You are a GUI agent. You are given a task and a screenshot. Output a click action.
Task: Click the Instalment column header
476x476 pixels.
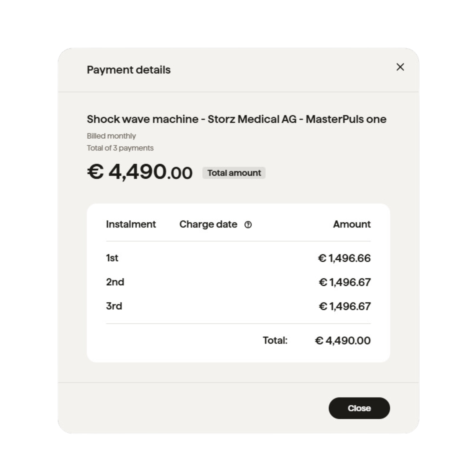coord(131,224)
